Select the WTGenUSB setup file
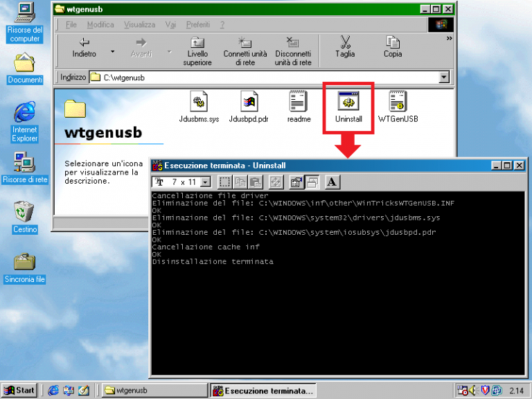Image resolution: width=532 pixels, height=399 pixels. point(398,107)
